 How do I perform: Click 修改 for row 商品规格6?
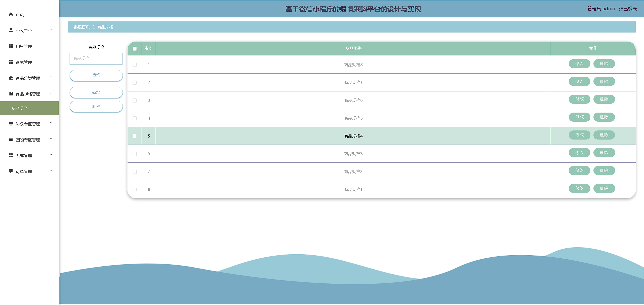pyautogui.click(x=579, y=99)
